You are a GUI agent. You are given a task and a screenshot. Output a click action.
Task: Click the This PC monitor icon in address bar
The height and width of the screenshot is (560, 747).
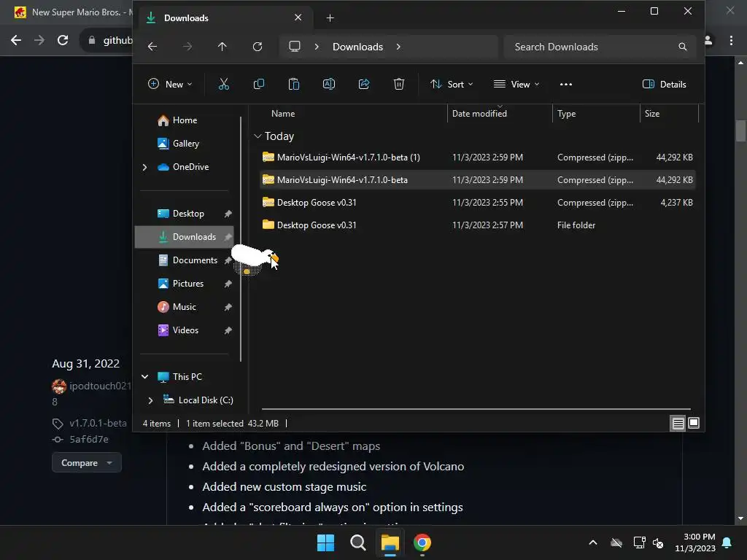click(x=295, y=47)
